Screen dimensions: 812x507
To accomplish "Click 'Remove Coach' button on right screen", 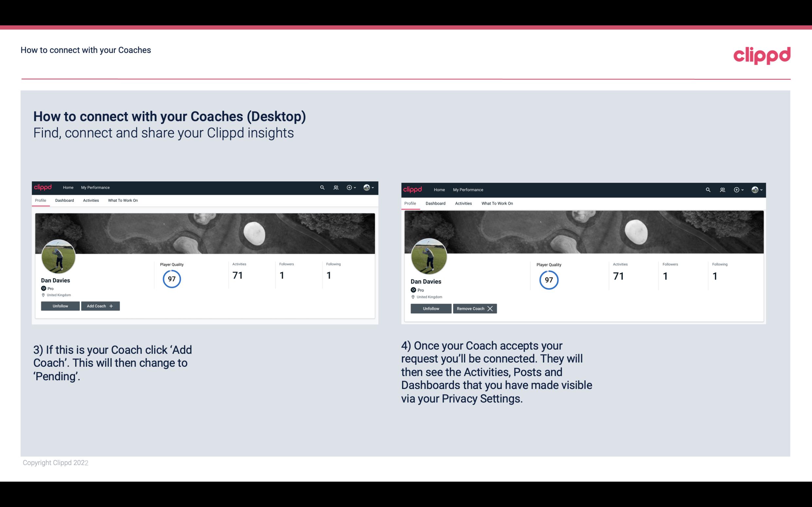I will pos(474,308).
